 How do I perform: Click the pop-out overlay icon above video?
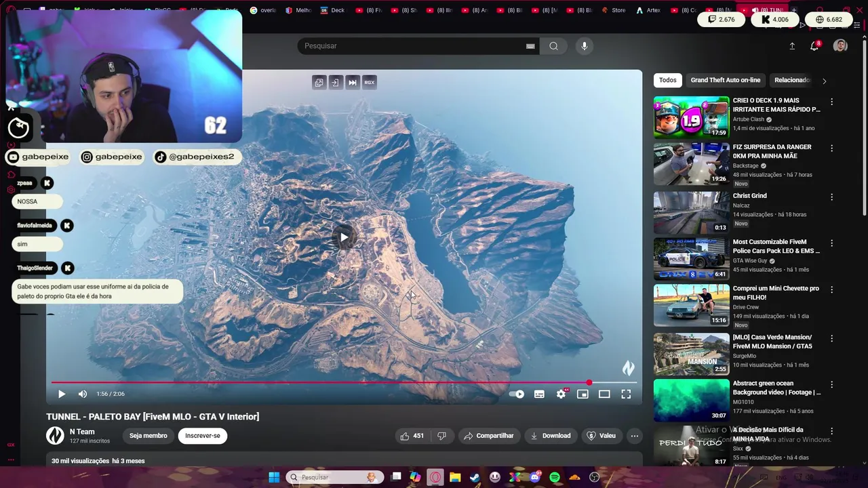pyautogui.click(x=319, y=82)
